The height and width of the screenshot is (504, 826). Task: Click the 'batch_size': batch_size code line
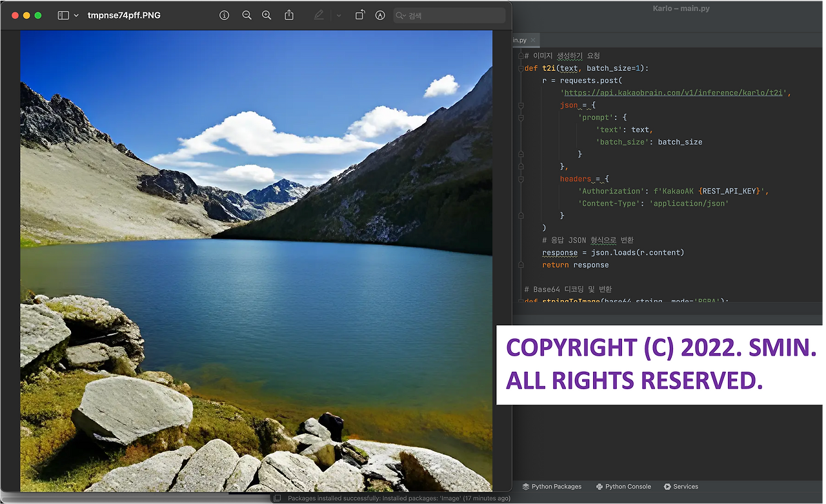[x=649, y=142]
